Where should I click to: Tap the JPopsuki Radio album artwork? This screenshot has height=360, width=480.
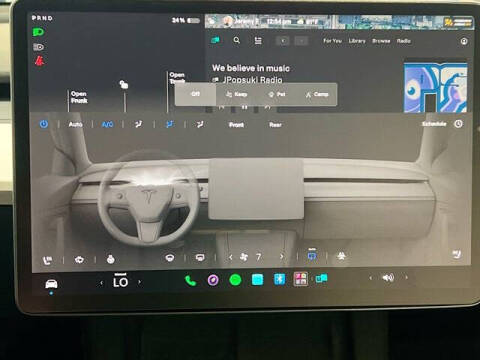click(436, 87)
